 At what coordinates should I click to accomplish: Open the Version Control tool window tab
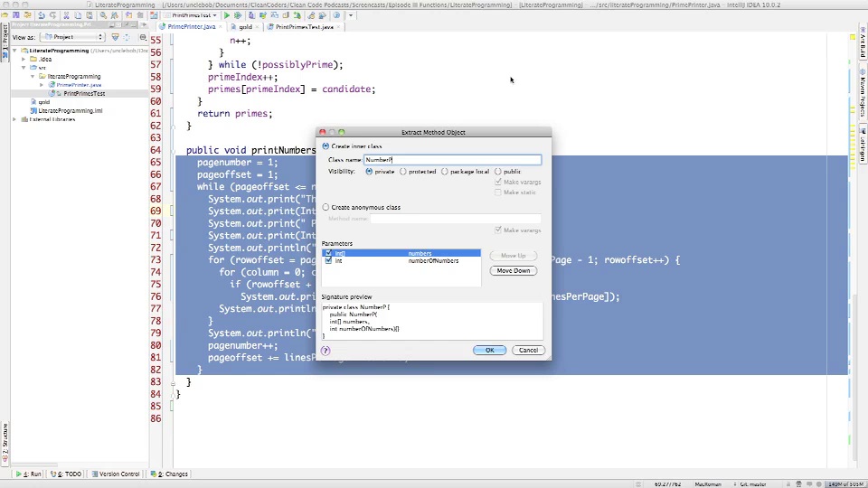(116, 474)
